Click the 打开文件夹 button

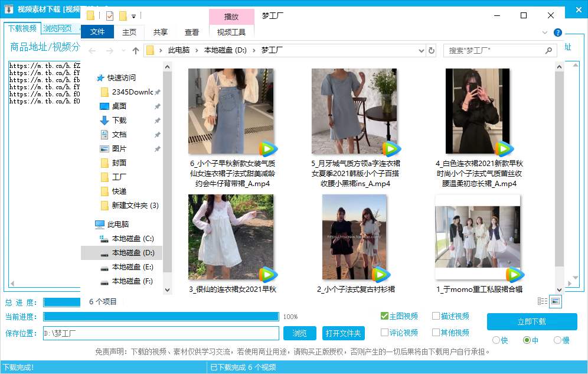[x=344, y=333]
